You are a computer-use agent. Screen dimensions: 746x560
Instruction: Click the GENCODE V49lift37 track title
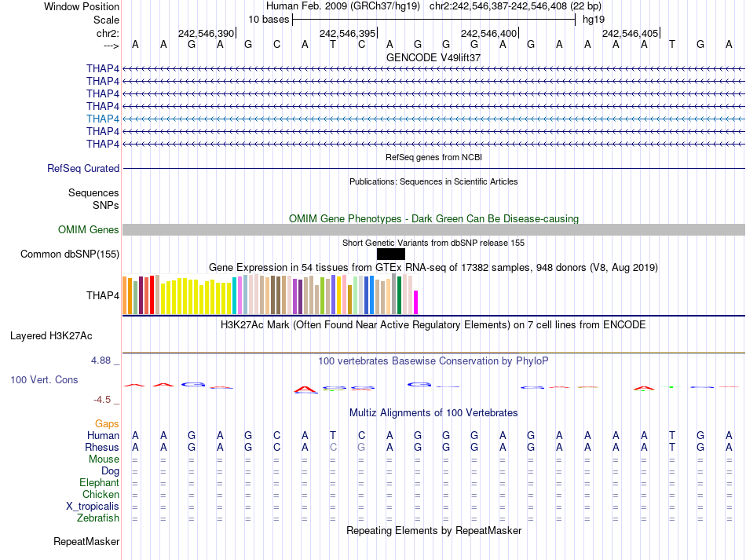tap(433, 58)
